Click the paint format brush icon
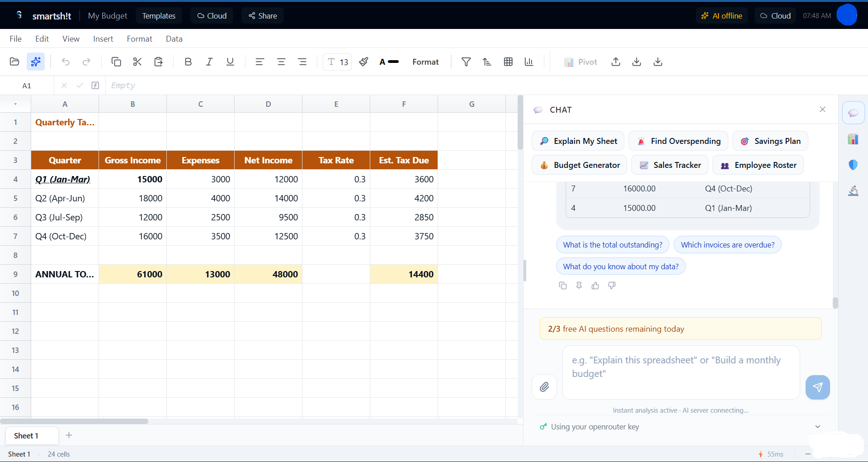 pos(363,62)
